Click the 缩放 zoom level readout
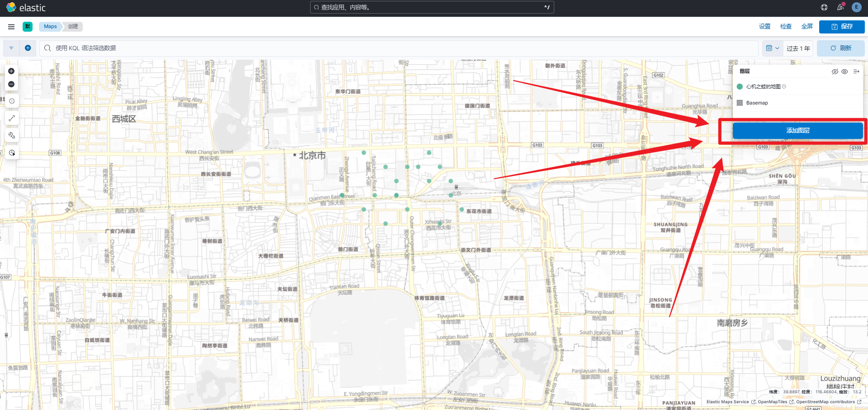This screenshot has width=868, height=410. pos(850,392)
